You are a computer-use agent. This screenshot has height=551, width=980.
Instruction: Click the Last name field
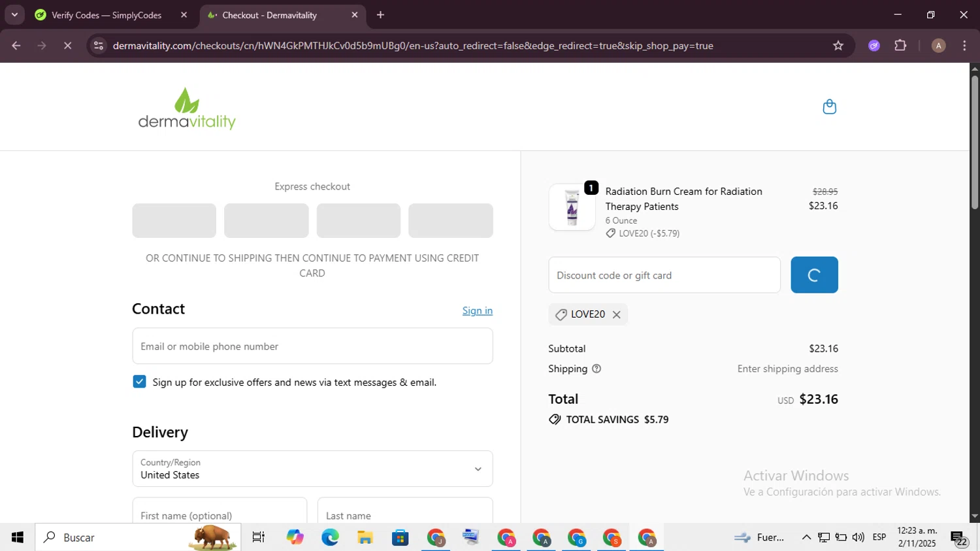[x=405, y=511]
